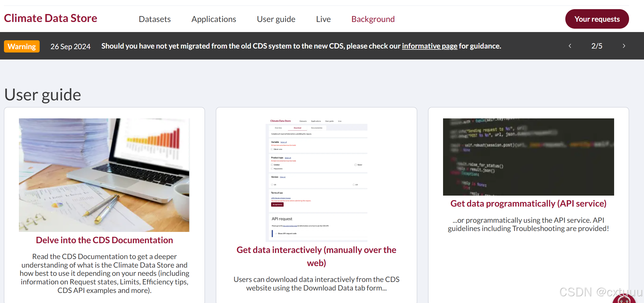Click the 2/5 announcement counter

pyautogui.click(x=597, y=46)
